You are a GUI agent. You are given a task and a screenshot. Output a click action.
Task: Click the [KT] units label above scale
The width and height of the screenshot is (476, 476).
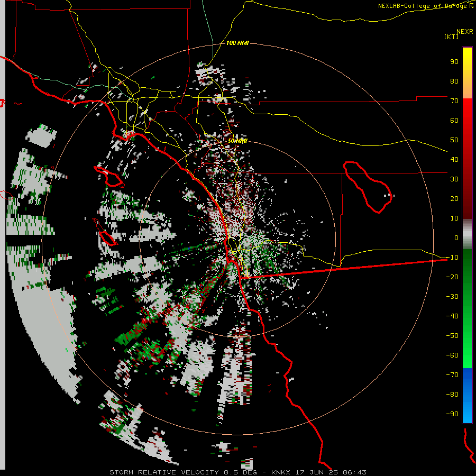coord(452,36)
